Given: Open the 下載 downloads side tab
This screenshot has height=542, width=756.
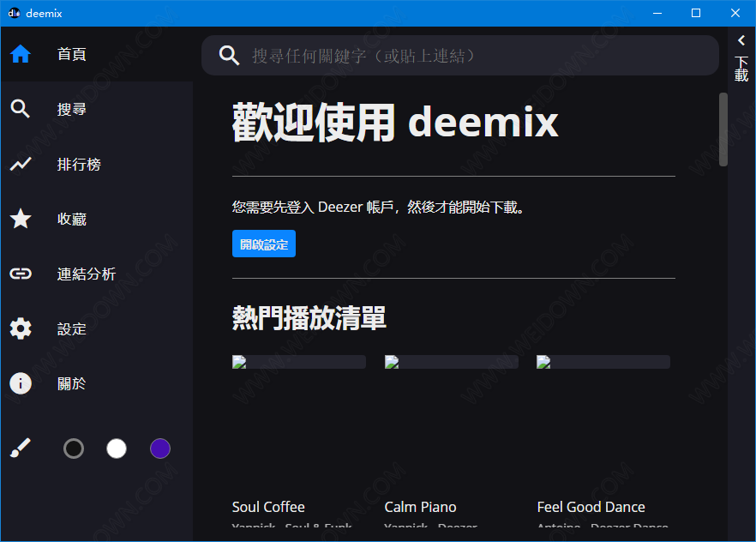Looking at the screenshot, I should click(741, 69).
